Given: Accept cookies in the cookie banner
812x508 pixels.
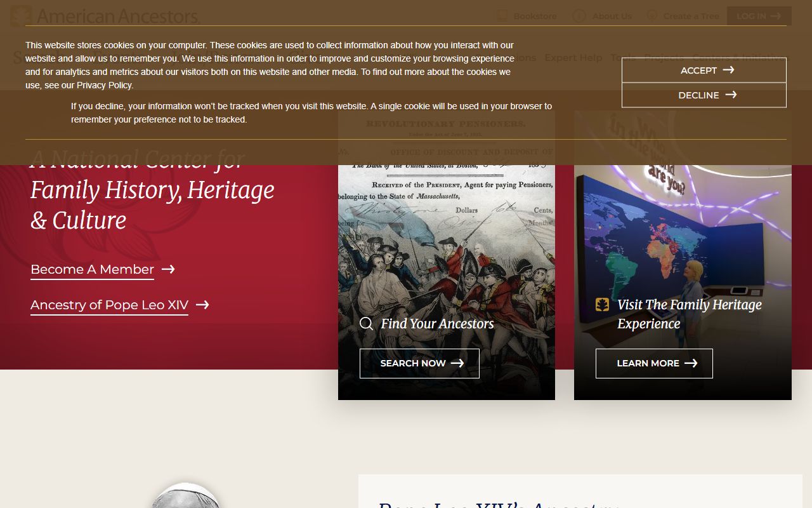Looking at the screenshot, I should (704, 70).
